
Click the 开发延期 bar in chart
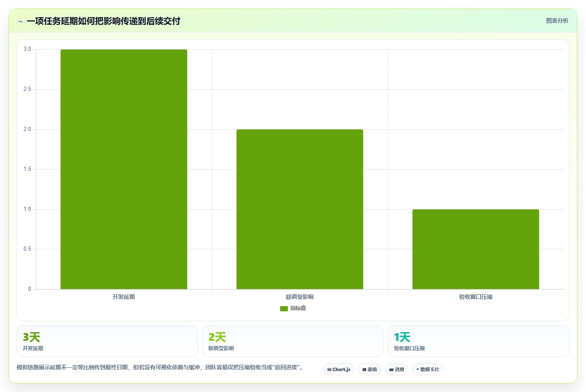(x=124, y=169)
